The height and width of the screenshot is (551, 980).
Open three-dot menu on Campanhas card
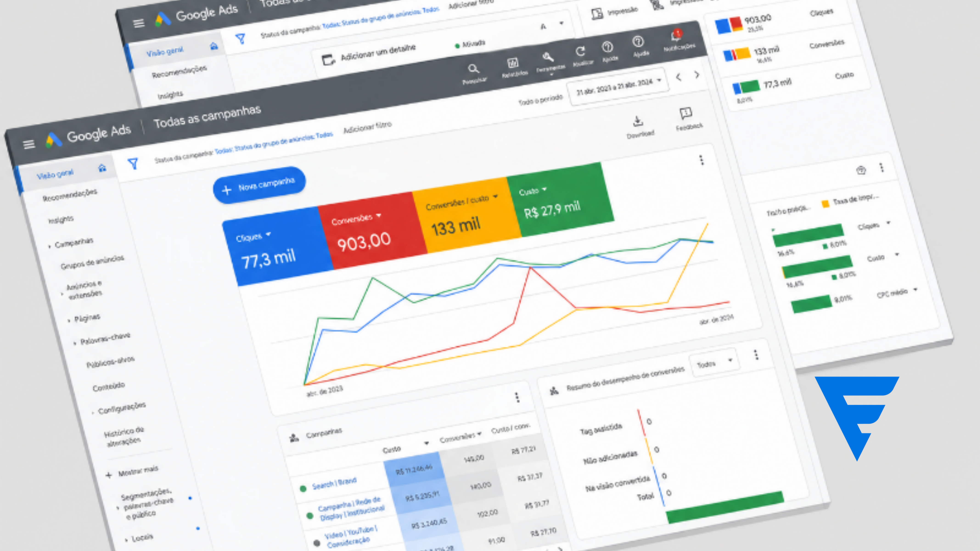point(517,398)
